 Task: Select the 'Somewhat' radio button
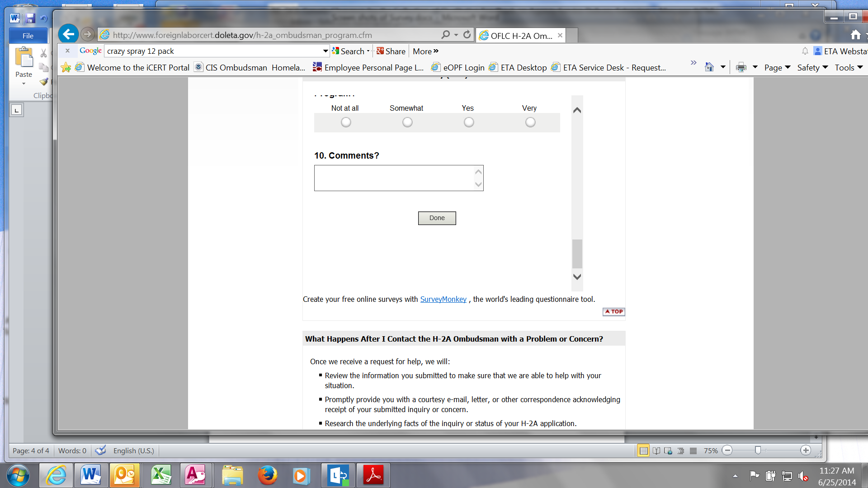point(407,122)
